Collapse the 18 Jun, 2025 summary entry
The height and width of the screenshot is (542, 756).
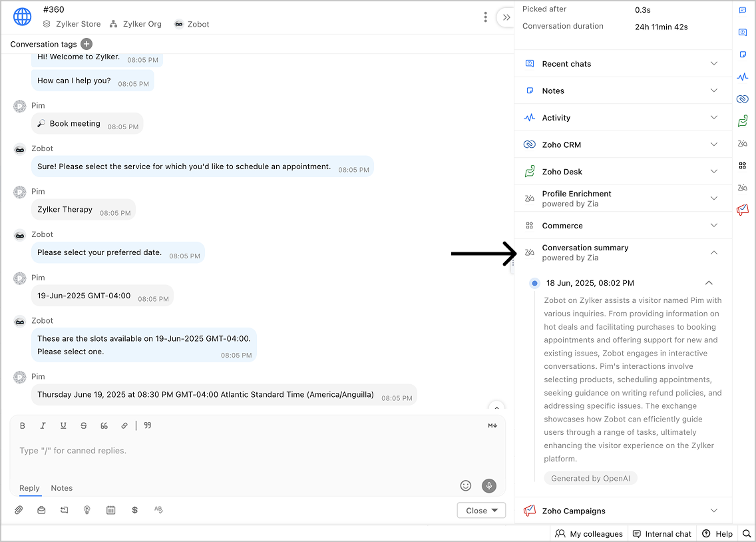708,283
